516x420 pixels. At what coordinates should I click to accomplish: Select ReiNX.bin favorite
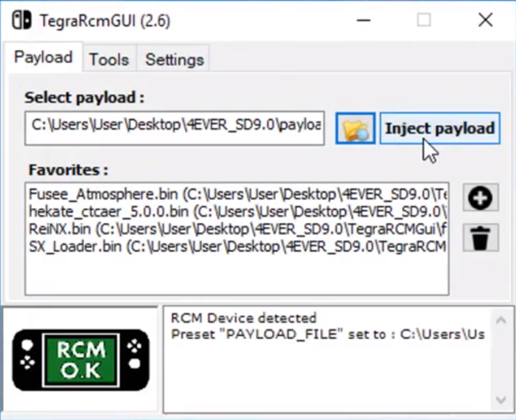click(x=238, y=228)
